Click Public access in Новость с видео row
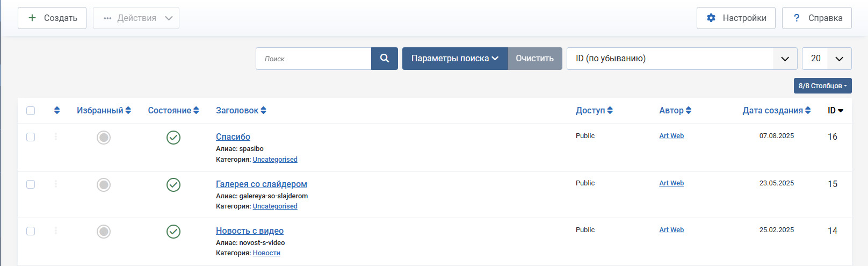 (585, 230)
